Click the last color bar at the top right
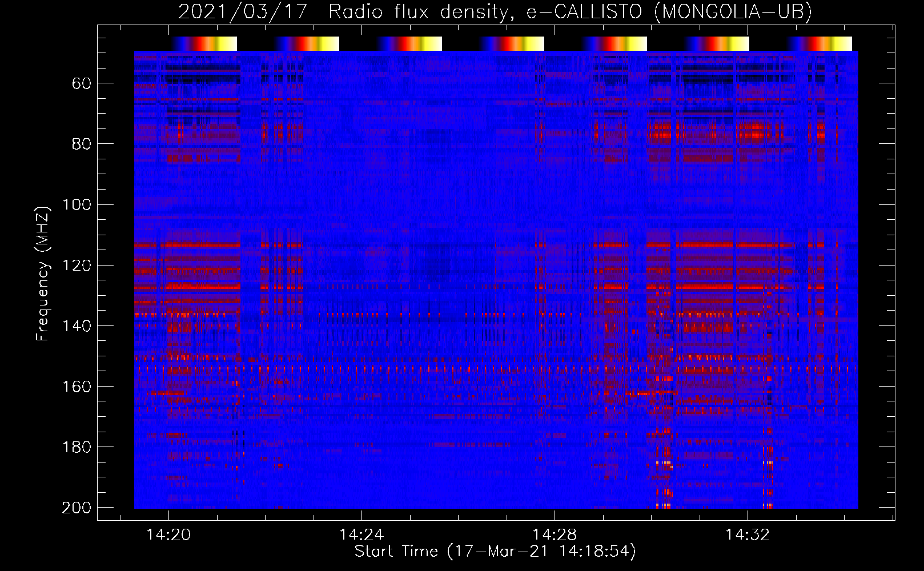The height and width of the screenshot is (571, 924). click(819, 43)
